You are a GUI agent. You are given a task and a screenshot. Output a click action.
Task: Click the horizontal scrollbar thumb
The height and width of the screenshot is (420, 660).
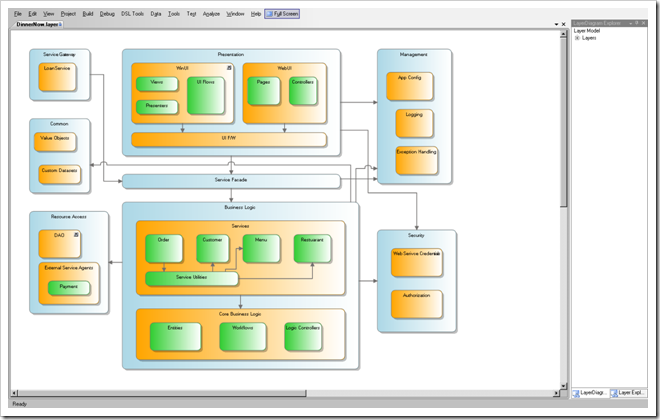coord(162,393)
